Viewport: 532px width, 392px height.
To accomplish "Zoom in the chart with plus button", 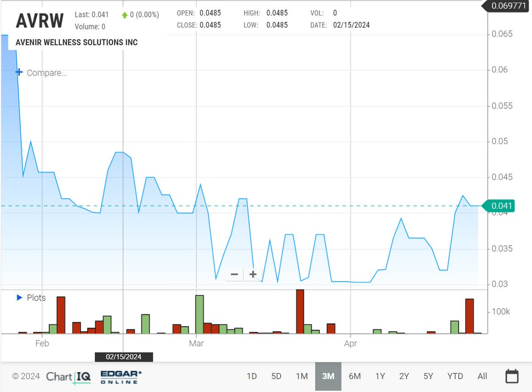I will click(x=253, y=275).
